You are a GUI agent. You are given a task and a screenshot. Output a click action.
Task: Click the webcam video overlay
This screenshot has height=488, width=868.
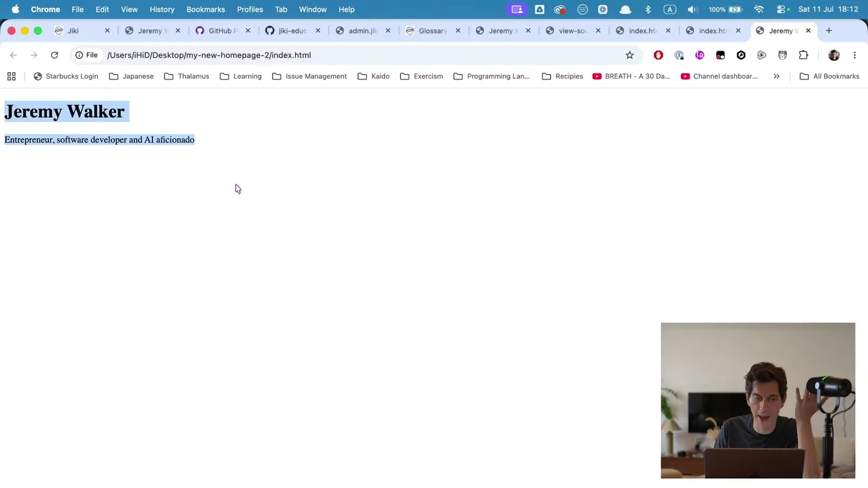click(758, 400)
